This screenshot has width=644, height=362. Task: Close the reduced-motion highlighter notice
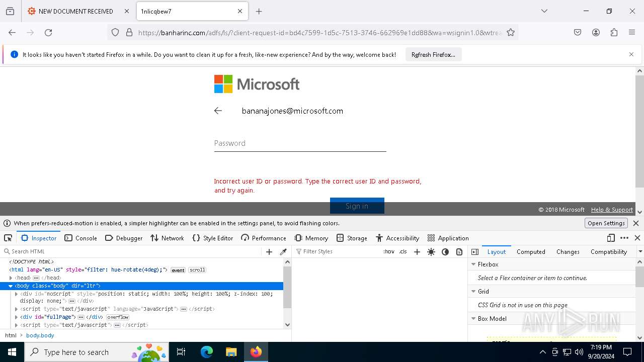pos(636,223)
